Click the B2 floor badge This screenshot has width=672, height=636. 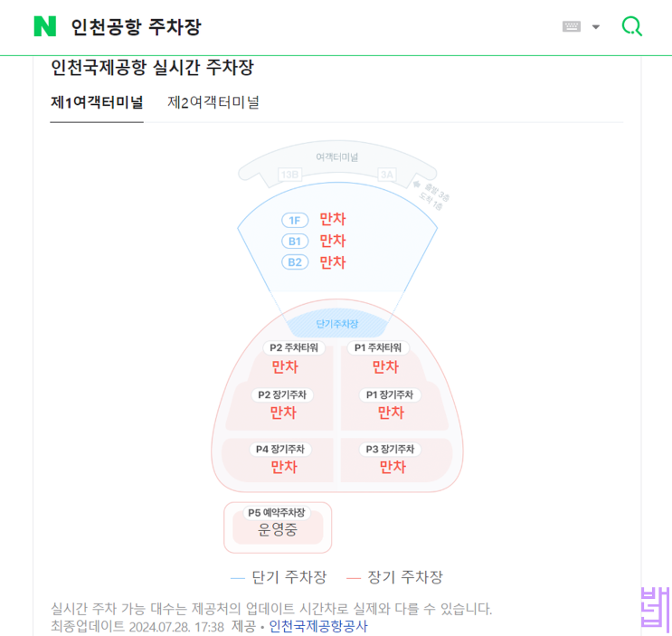[295, 262]
